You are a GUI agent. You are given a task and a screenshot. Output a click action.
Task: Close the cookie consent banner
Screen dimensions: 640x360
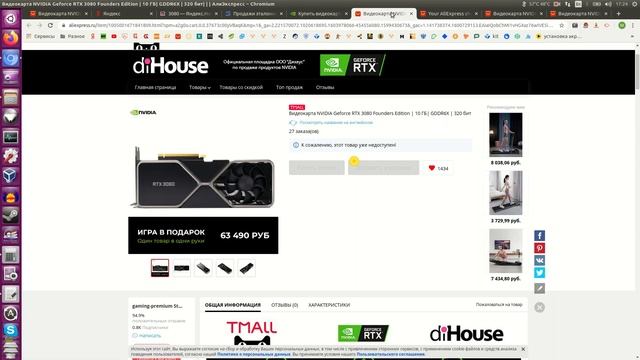[523, 349]
